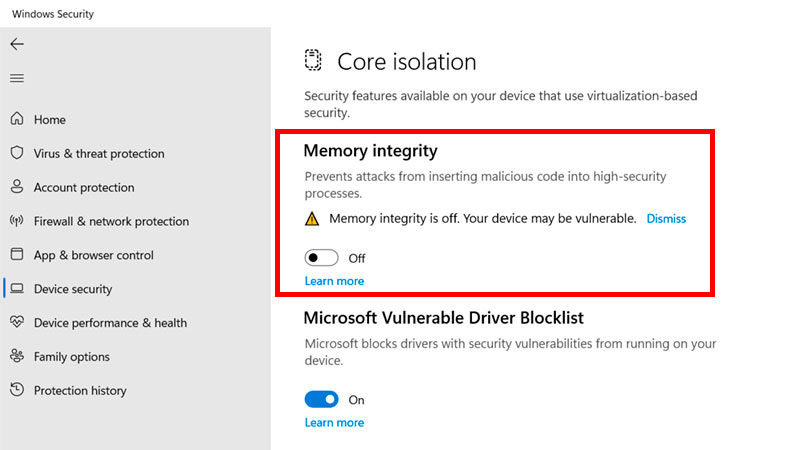Click the Device security laptop icon
Image resolution: width=800 pixels, height=450 pixels.
click(x=17, y=289)
